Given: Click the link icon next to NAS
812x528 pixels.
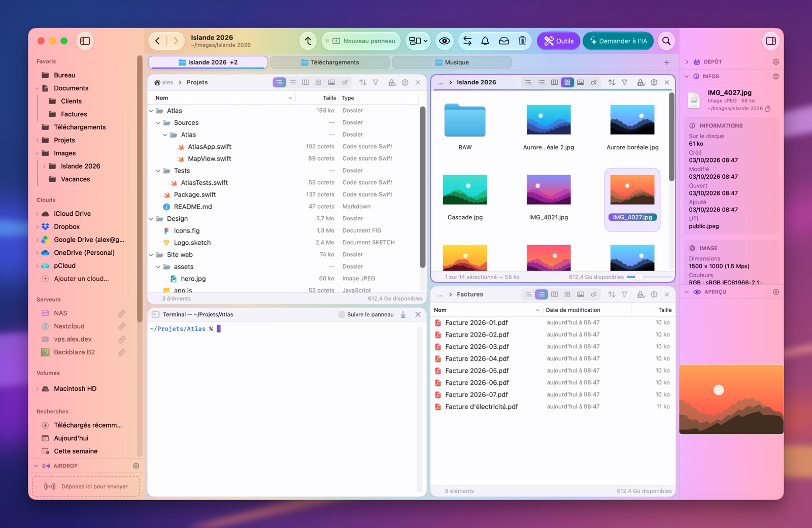Looking at the screenshot, I should [122, 314].
